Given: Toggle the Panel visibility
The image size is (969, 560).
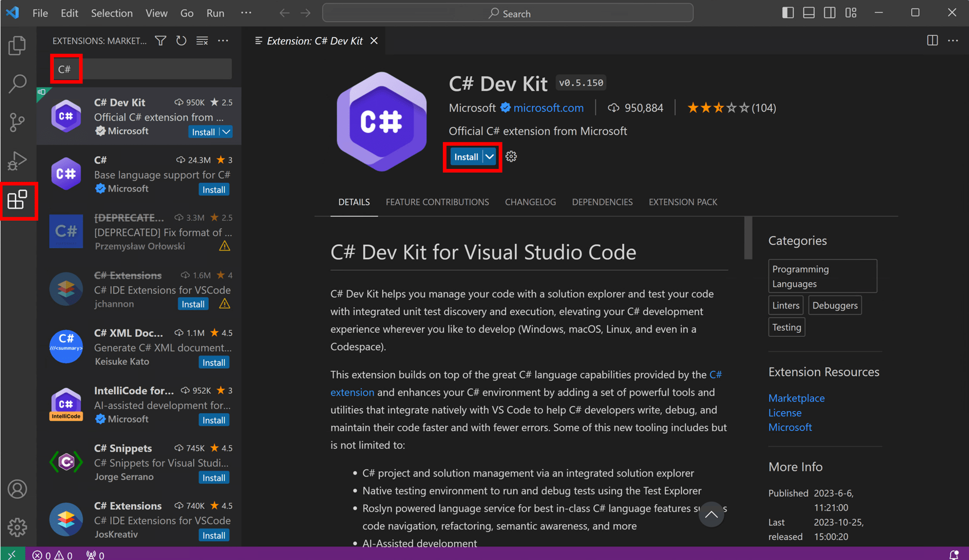Looking at the screenshot, I should pyautogui.click(x=809, y=13).
